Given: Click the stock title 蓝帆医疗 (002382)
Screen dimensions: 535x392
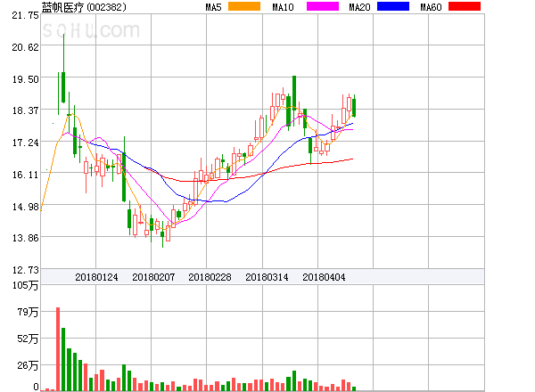Looking at the screenshot, I should (x=84, y=7).
